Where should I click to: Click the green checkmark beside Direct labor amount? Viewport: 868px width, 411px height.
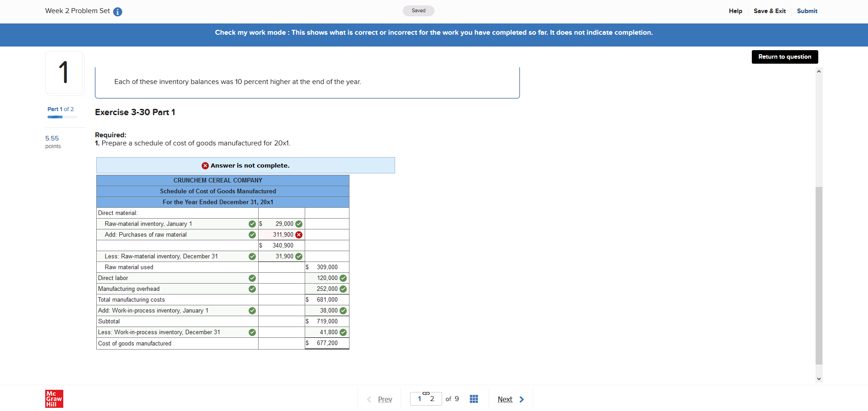click(x=343, y=278)
